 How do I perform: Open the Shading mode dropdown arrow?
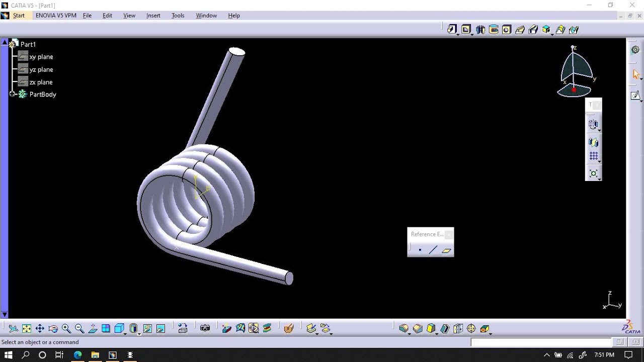[x=139, y=334]
